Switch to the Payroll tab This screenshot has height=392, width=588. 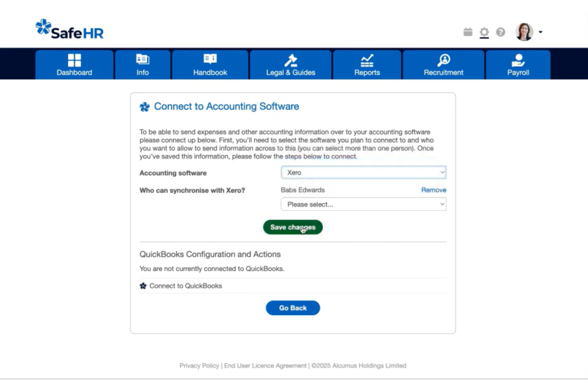(x=518, y=65)
